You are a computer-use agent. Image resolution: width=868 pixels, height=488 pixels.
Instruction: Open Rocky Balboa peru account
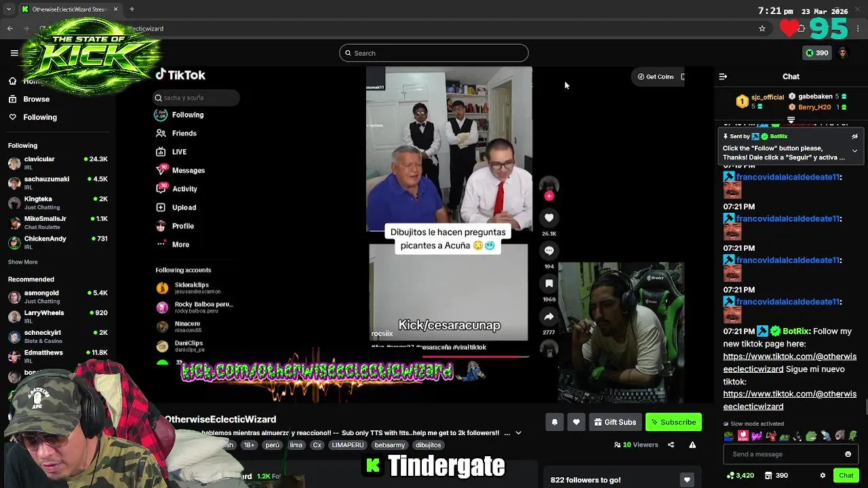coord(195,307)
